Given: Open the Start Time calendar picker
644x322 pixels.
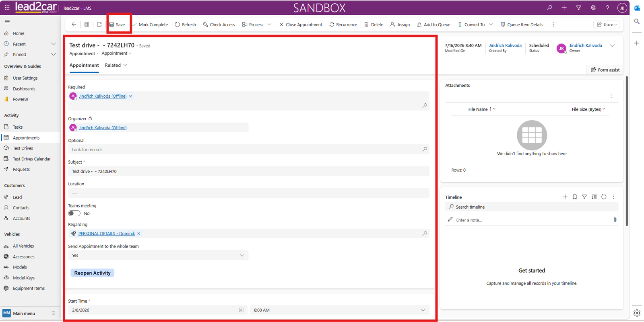Looking at the screenshot, I should [x=241, y=310].
